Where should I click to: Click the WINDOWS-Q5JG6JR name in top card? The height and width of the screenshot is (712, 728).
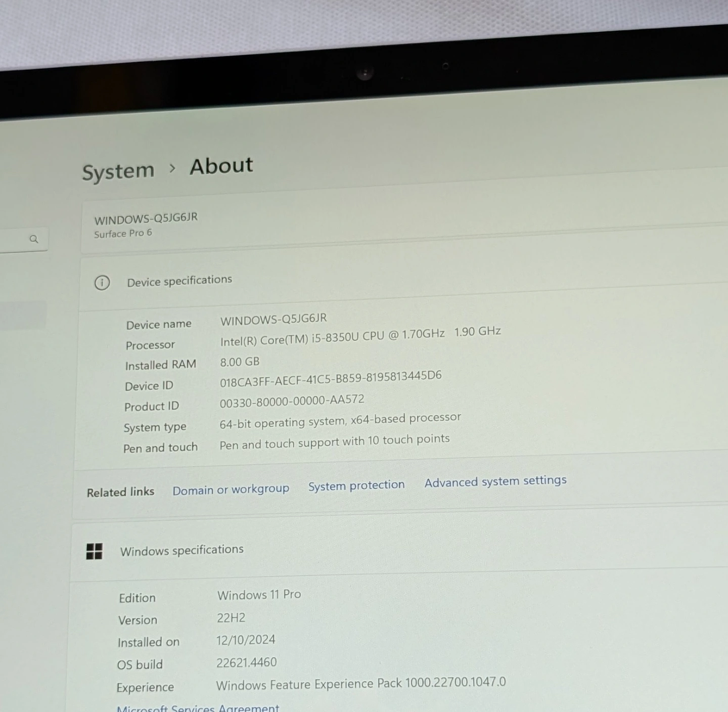point(146,218)
